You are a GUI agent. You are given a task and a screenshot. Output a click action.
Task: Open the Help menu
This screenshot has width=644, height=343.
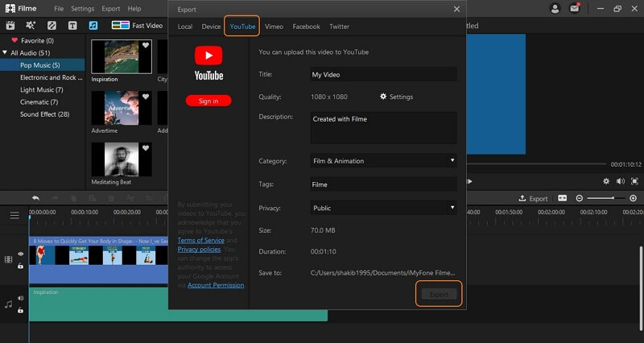tap(134, 9)
